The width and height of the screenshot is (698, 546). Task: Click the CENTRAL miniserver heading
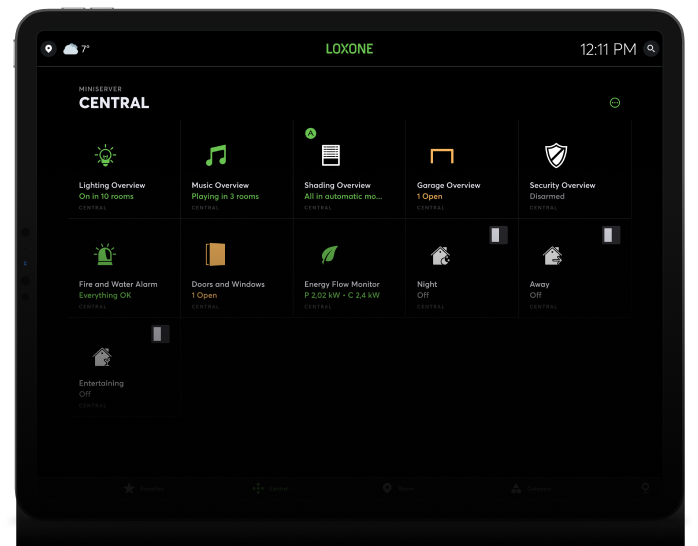click(x=114, y=103)
